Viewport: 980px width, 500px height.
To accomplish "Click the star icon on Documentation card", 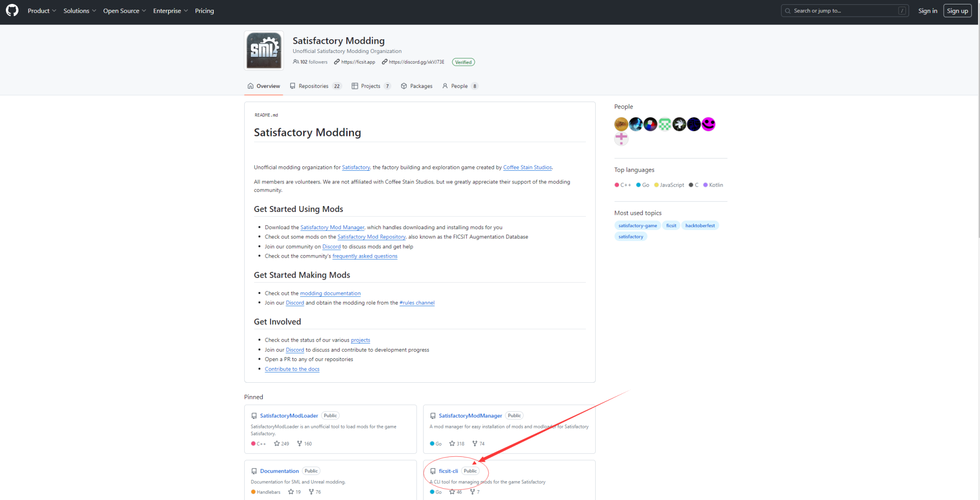I will tap(291, 492).
